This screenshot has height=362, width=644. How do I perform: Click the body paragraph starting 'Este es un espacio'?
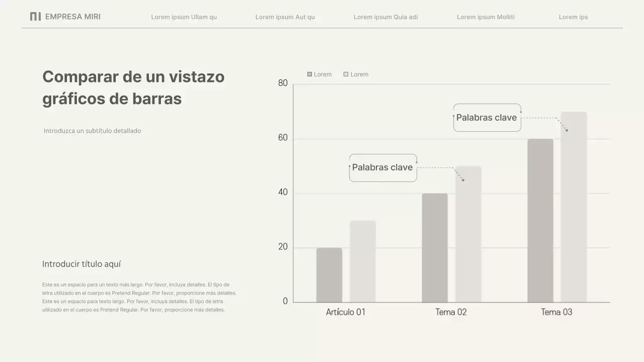coord(139,297)
